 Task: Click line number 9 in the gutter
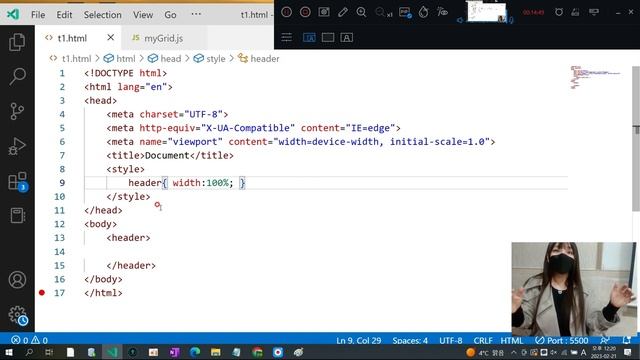[62, 183]
